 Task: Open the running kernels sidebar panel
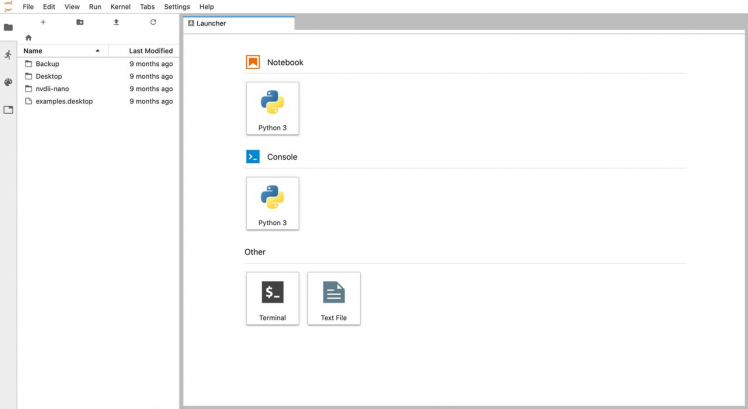pyautogui.click(x=8, y=55)
